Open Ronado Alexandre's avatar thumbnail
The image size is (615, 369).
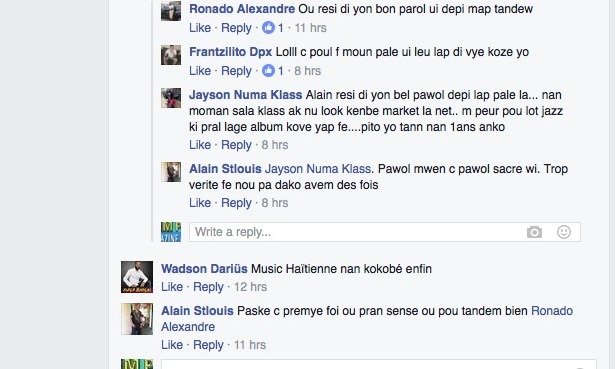click(171, 11)
